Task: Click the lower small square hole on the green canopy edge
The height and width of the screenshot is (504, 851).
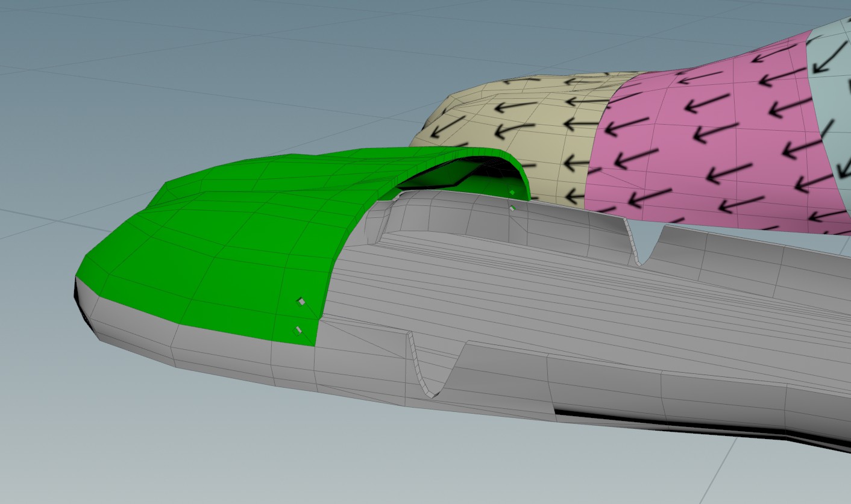Action: (x=297, y=329)
